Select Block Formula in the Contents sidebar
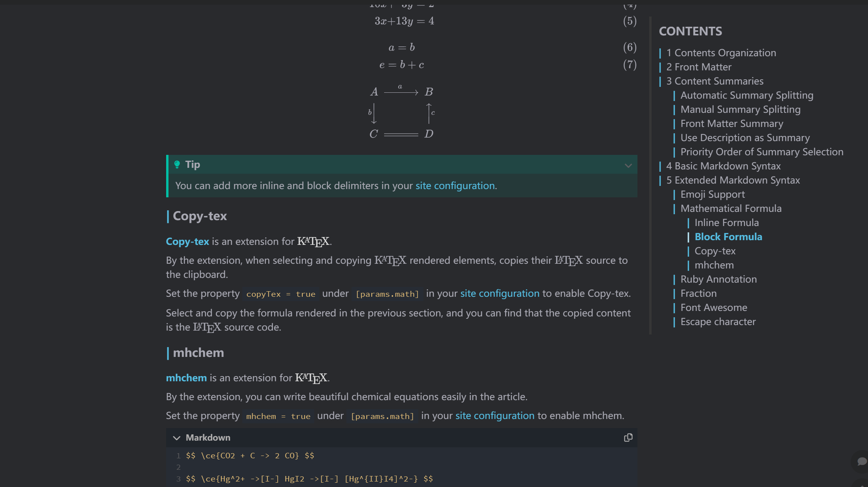868x487 pixels. point(729,237)
